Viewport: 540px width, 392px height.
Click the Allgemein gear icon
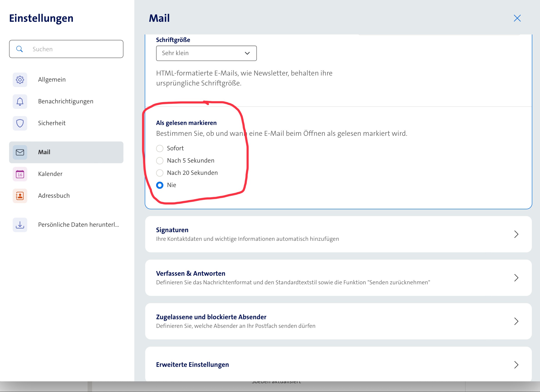[x=20, y=80]
